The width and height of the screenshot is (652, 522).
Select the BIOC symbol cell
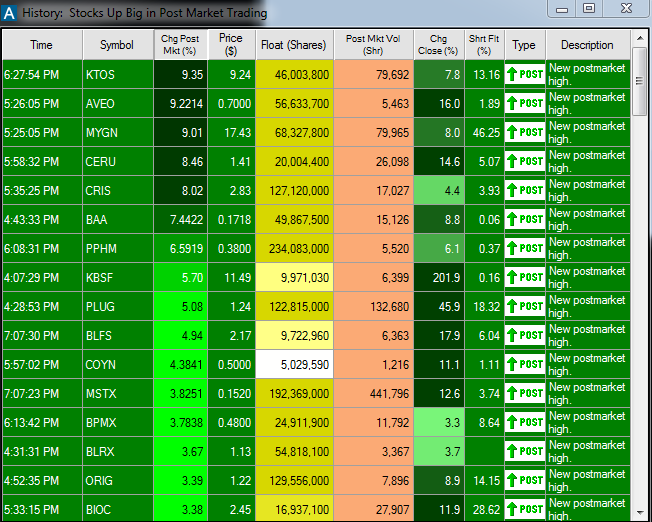click(118, 509)
